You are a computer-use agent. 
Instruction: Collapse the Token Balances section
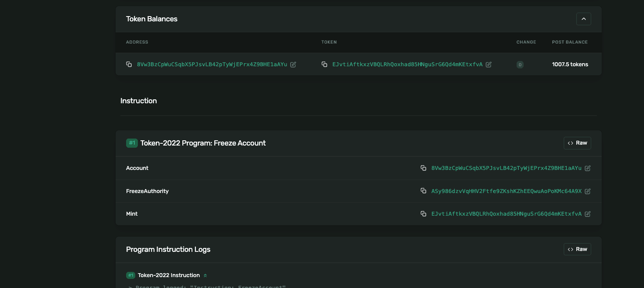pos(583,19)
